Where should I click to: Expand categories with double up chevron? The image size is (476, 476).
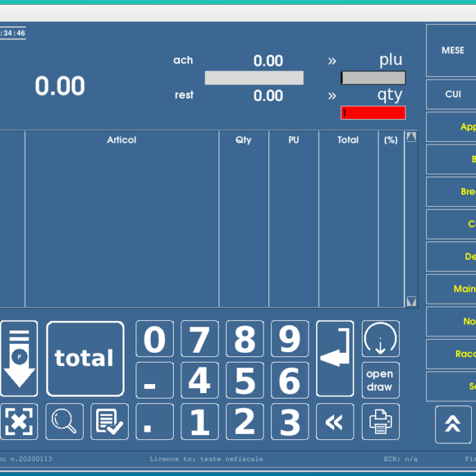452,424
